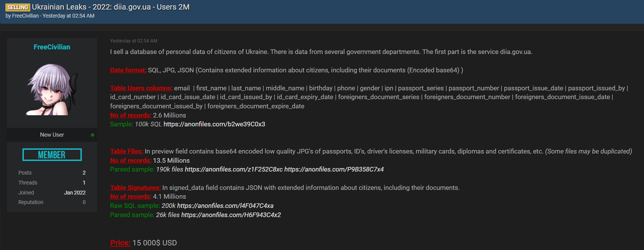Click the thread header timestamp Yesterday at 02:54 AM
The image size is (644, 250).
[69, 16]
